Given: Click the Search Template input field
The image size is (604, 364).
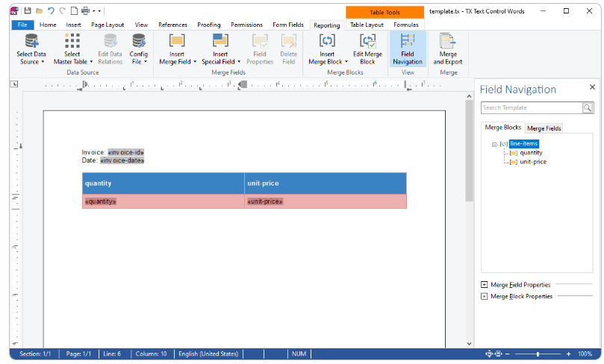Looking at the screenshot, I should tap(532, 107).
